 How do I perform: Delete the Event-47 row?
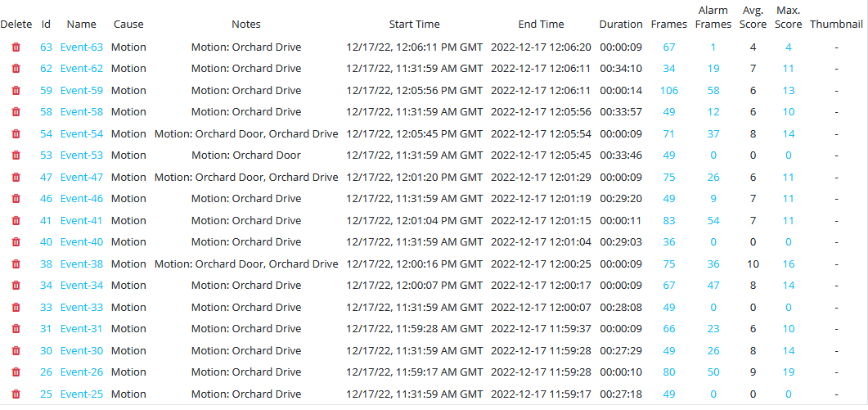click(x=16, y=178)
